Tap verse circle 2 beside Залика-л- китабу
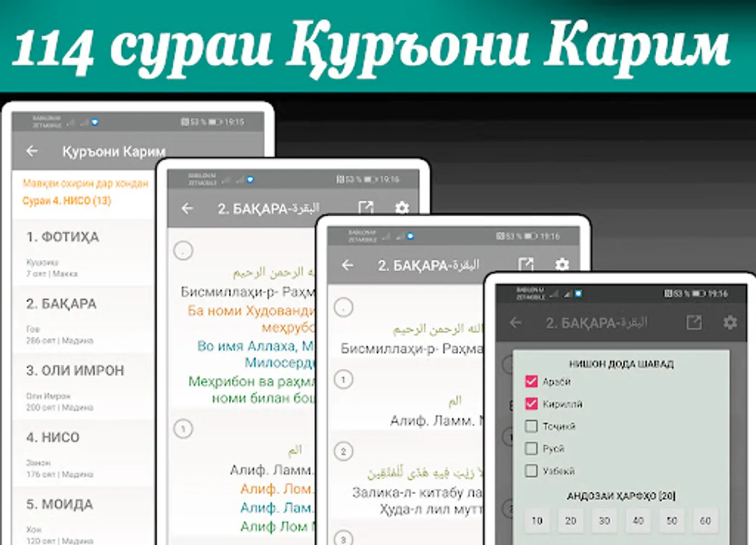The image size is (756, 545). pos(343,451)
